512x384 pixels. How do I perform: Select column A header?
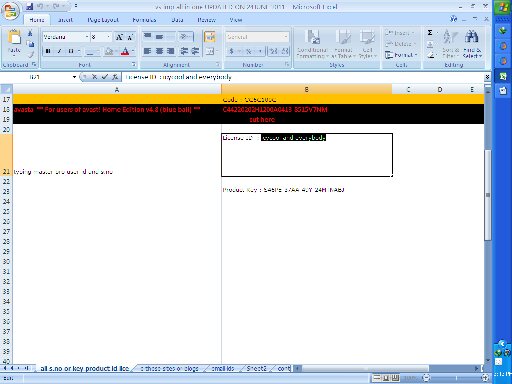(x=117, y=89)
